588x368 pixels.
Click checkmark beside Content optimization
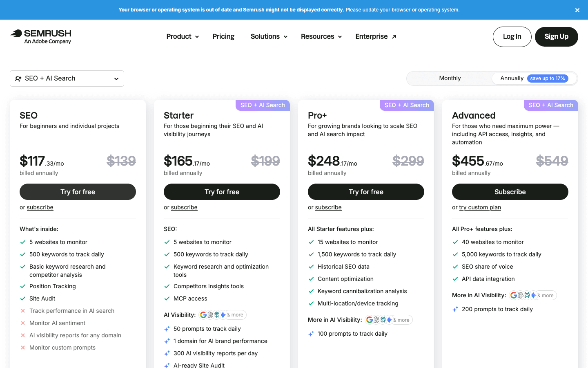(311, 279)
